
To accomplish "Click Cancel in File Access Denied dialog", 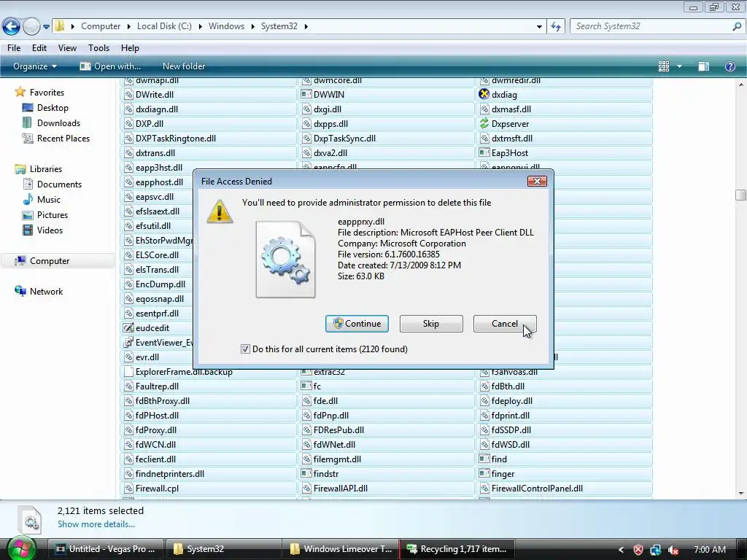I will pos(505,324).
